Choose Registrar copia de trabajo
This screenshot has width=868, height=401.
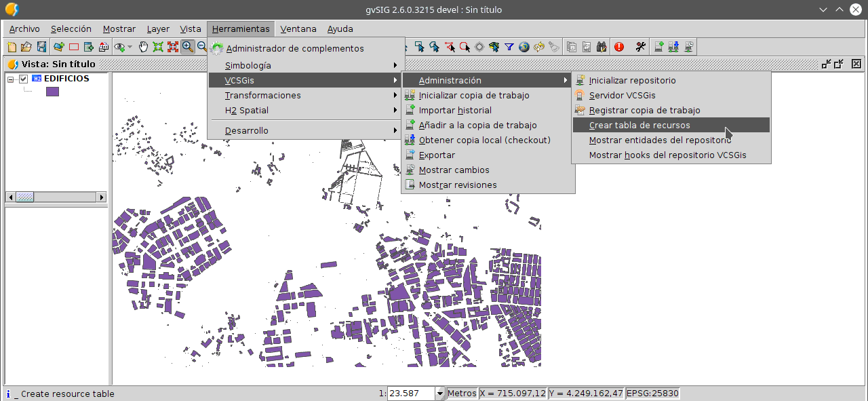point(671,110)
